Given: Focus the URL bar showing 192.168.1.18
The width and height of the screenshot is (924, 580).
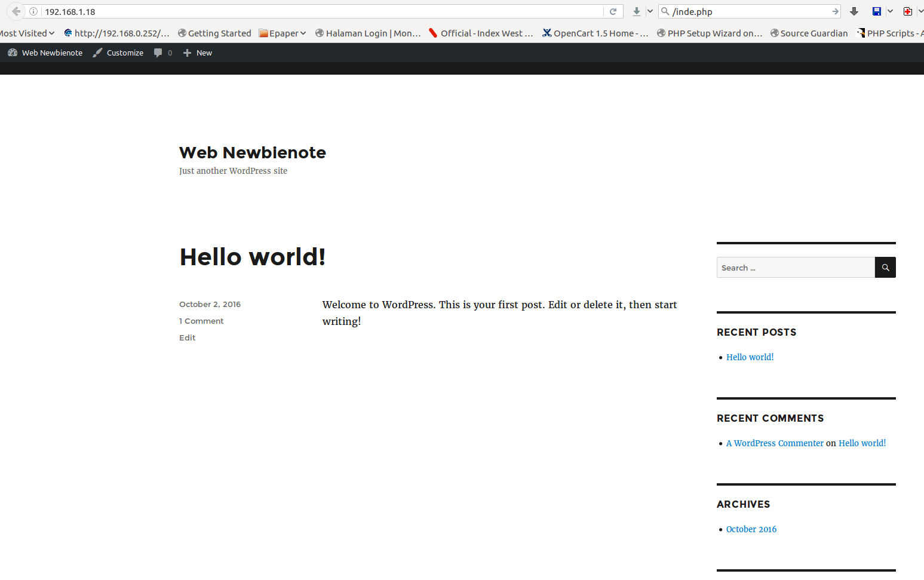Looking at the screenshot, I should pos(323,11).
